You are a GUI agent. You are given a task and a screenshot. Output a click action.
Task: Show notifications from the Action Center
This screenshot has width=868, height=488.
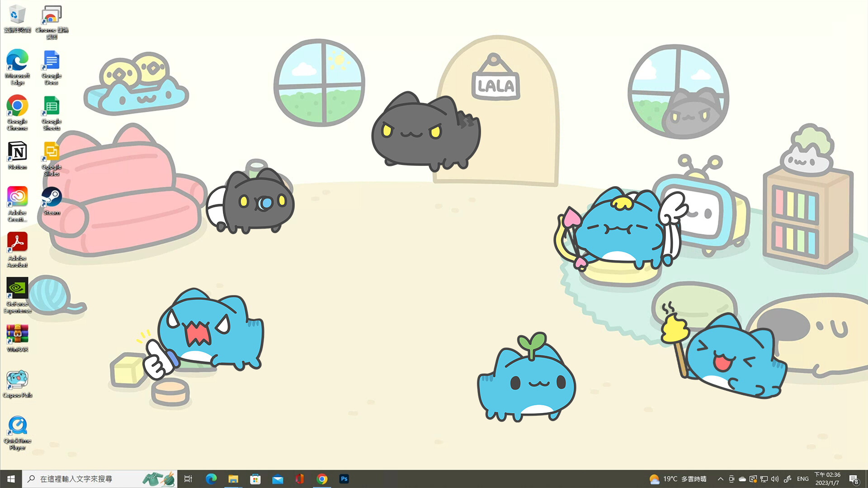coord(854,479)
